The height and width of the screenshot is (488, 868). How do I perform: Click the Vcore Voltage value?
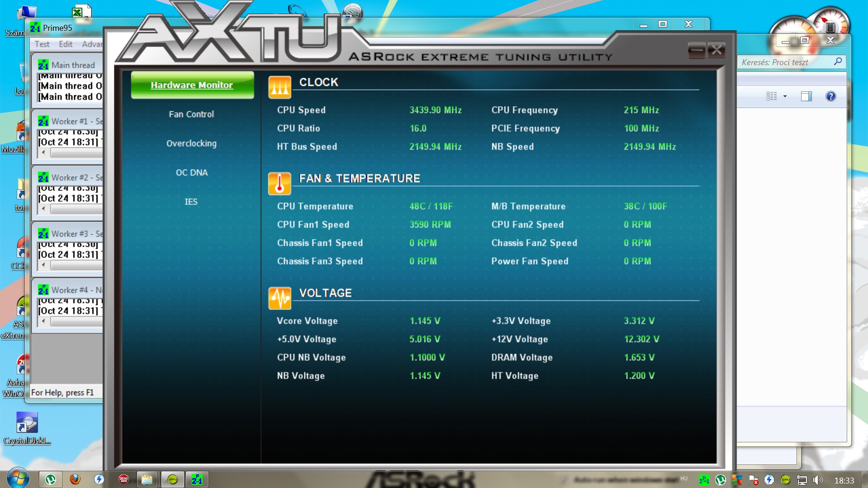425,321
